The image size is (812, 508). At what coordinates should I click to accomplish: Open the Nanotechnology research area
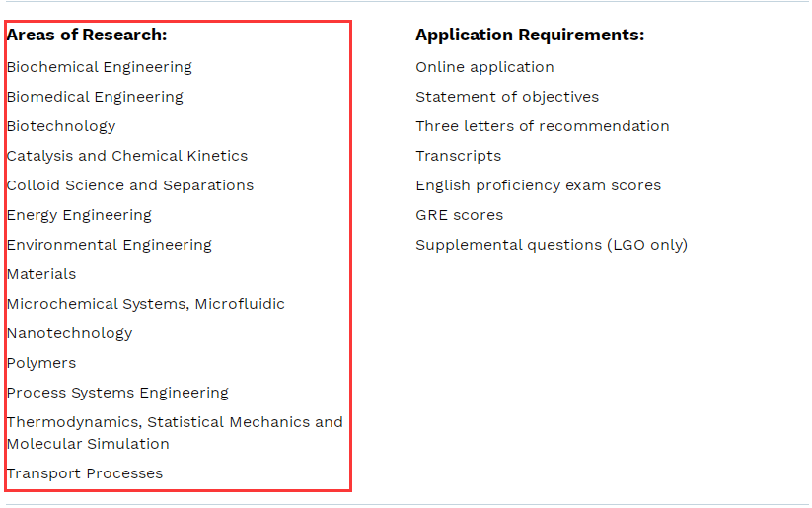[69, 333]
